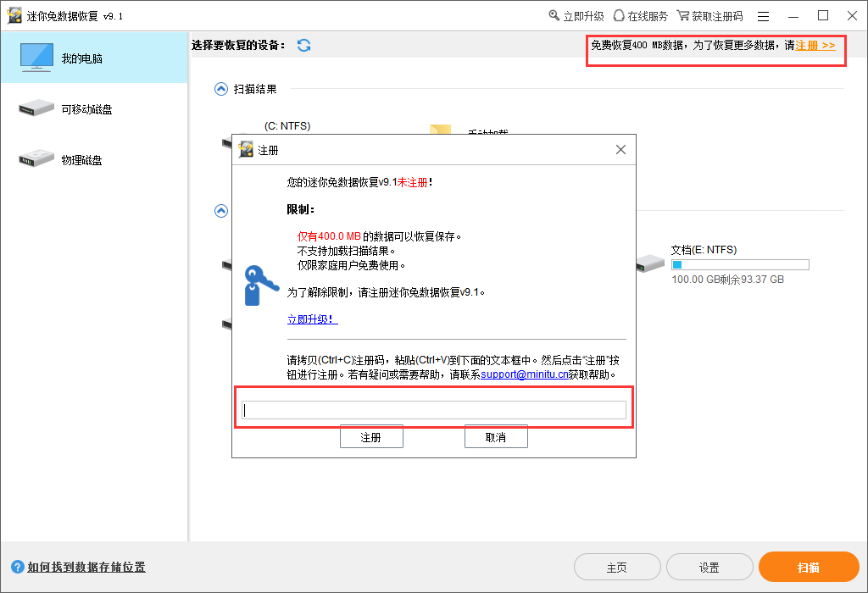Click the orange 注册 >> link at top right
868x593 pixels.
[815, 46]
